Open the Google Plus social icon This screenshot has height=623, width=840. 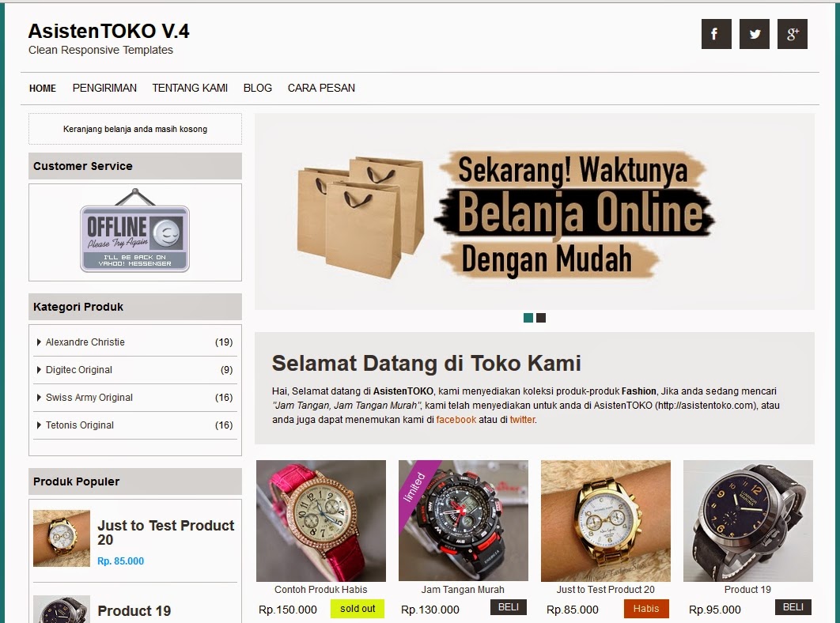click(793, 34)
